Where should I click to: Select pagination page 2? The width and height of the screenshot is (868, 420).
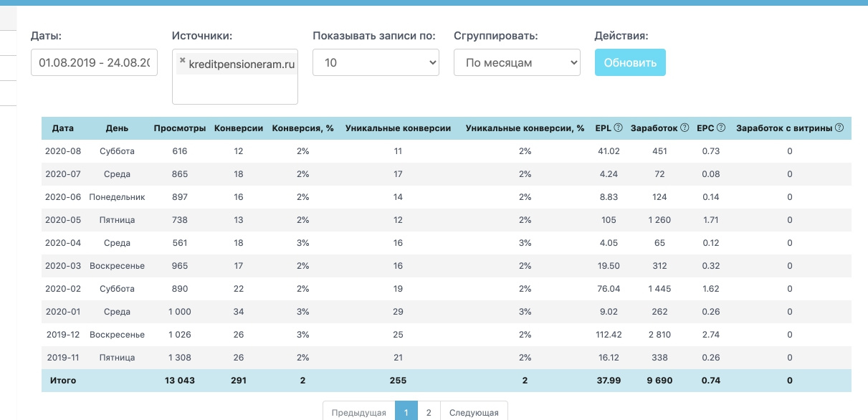click(429, 412)
